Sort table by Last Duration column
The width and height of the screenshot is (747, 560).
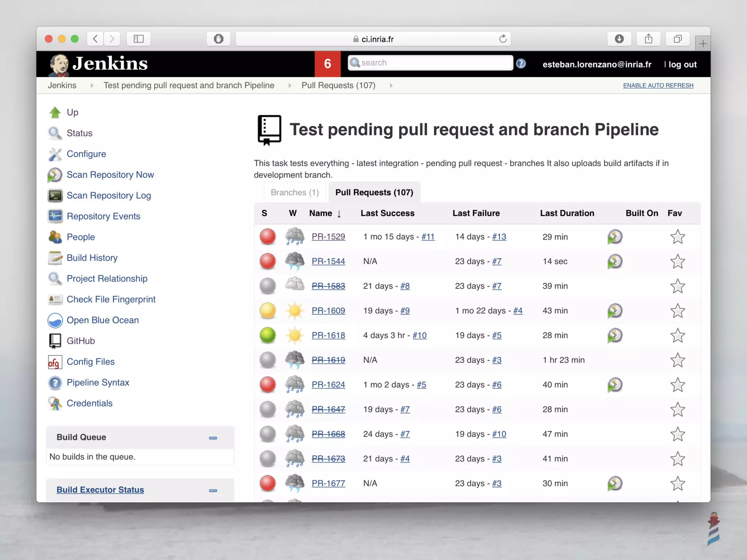coord(567,213)
